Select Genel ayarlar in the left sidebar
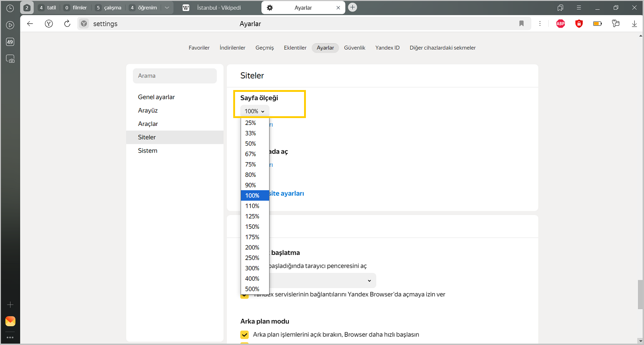Viewport: 644px width, 345px height. pyautogui.click(x=156, y=97)
